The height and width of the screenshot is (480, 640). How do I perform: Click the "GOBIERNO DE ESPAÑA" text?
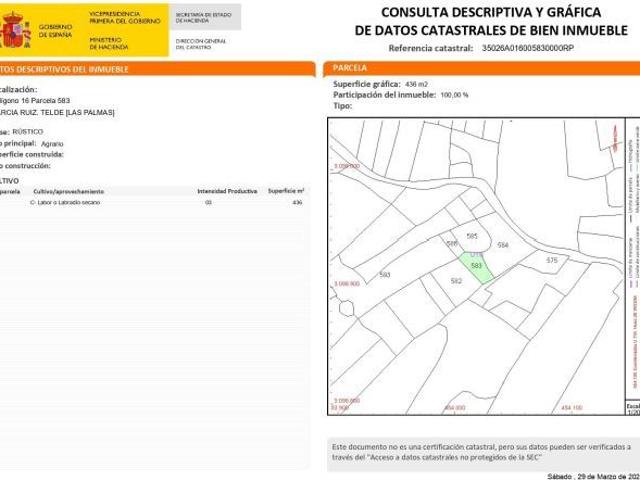pyautogui.click(x=56, y=31)
